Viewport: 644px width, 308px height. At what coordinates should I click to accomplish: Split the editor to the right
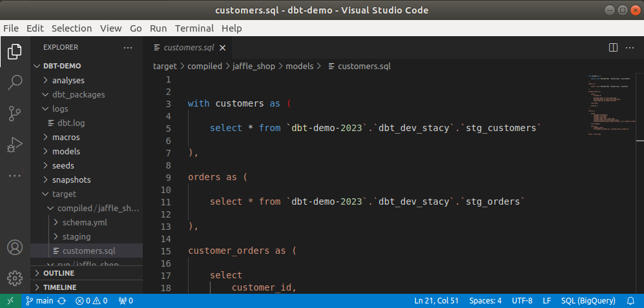click(x=613, y=48)
